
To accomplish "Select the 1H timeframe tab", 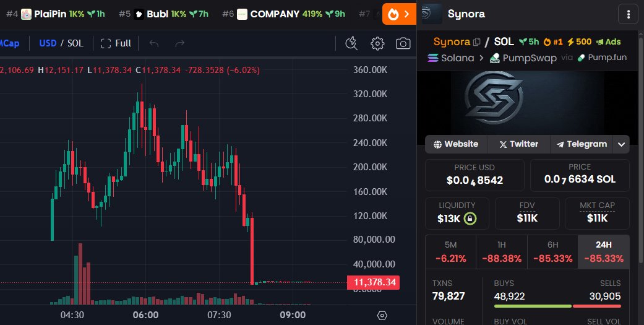I will click(501, 252).
